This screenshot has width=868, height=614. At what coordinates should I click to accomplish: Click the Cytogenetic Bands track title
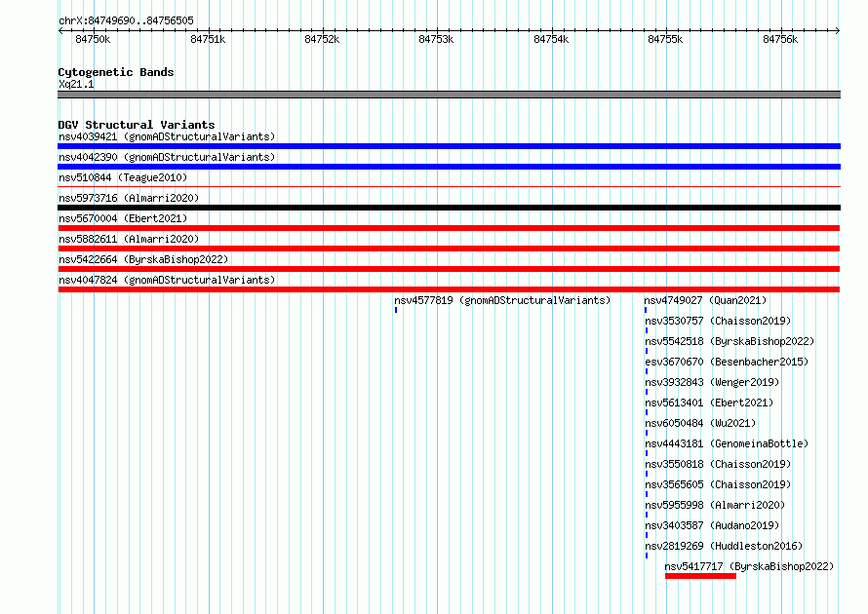tap(116, 72)
